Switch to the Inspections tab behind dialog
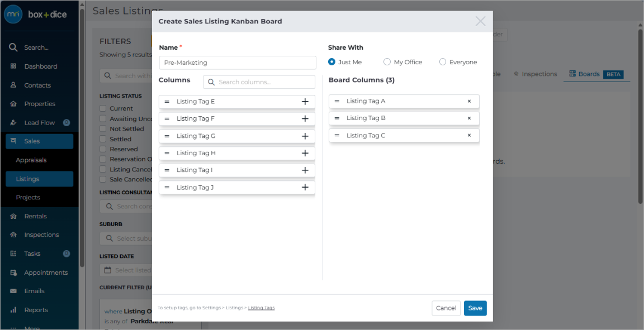 pyautogui.click(x=535, y=74)
